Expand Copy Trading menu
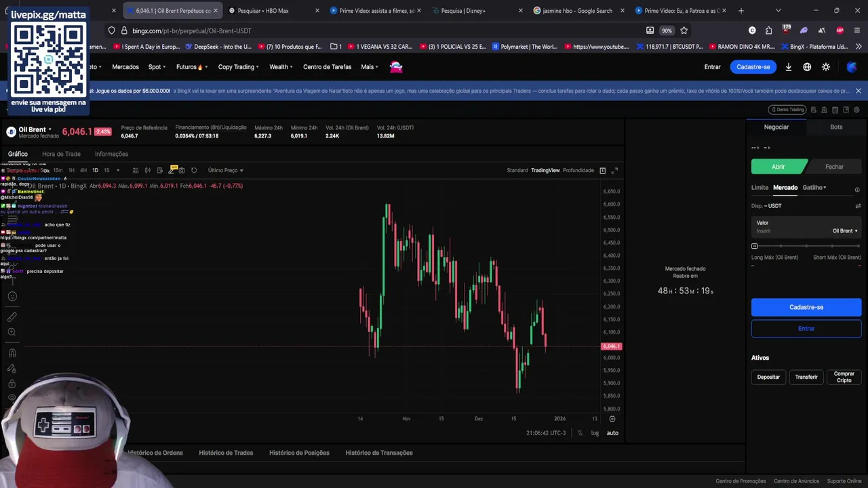The height and width of the screenshot is (488, 868). point(239,67)
